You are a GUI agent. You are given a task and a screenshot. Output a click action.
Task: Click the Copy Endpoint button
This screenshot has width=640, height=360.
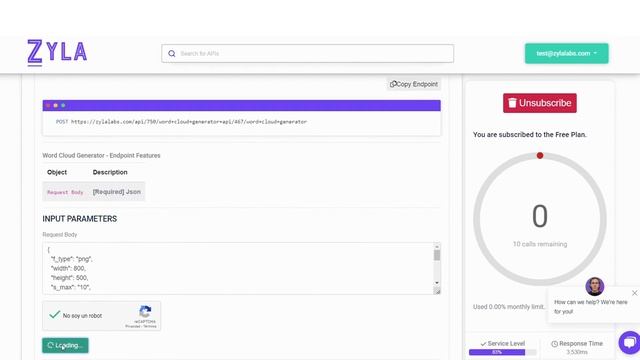click(x=413, y=84)
